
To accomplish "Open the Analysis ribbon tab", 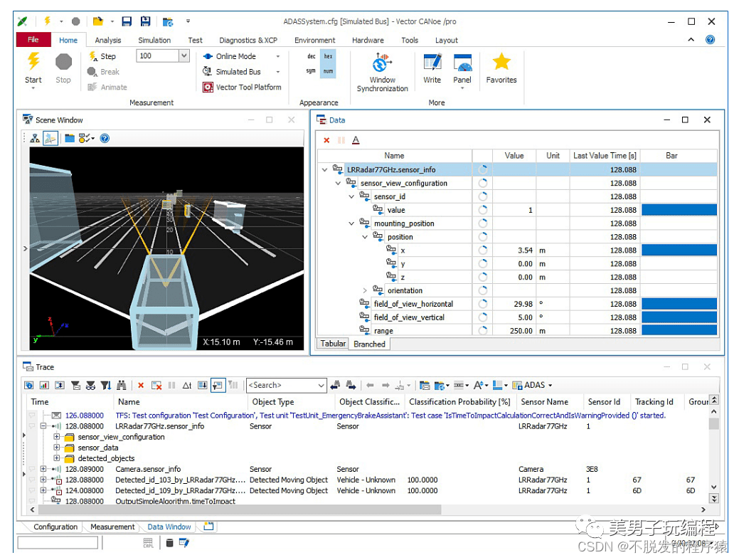I will 108,40.
